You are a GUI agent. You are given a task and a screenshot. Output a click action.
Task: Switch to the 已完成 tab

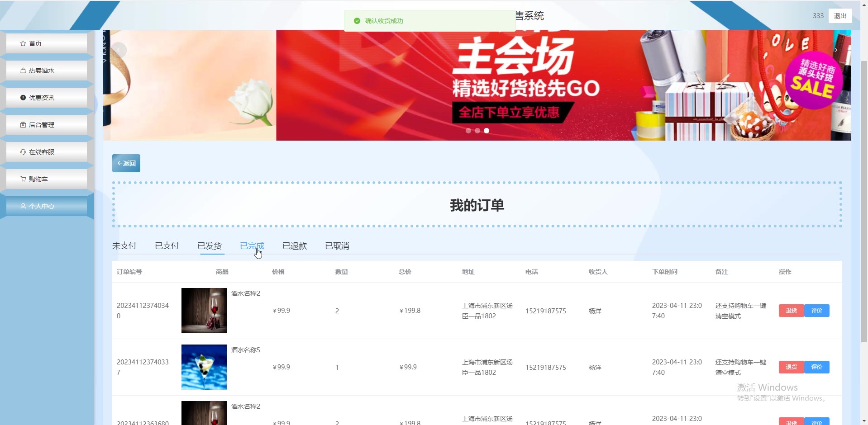(x=252, y=246)
